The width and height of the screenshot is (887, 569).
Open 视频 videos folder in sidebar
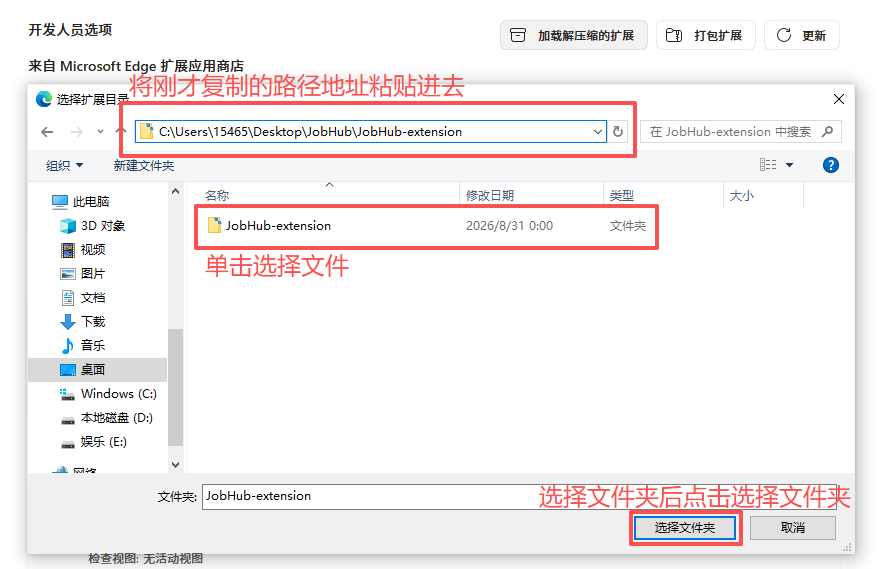click(x=83, y=249)
